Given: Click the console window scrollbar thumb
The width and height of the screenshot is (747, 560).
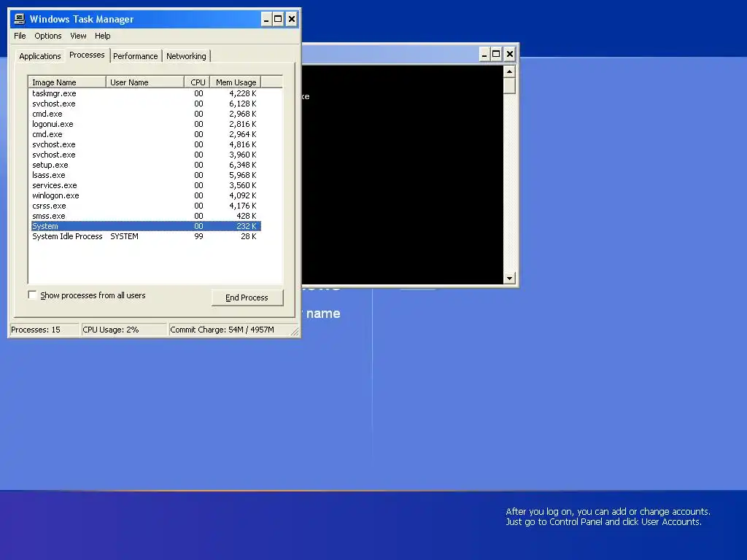Looking at the screenshot, I should pos(509,86).
